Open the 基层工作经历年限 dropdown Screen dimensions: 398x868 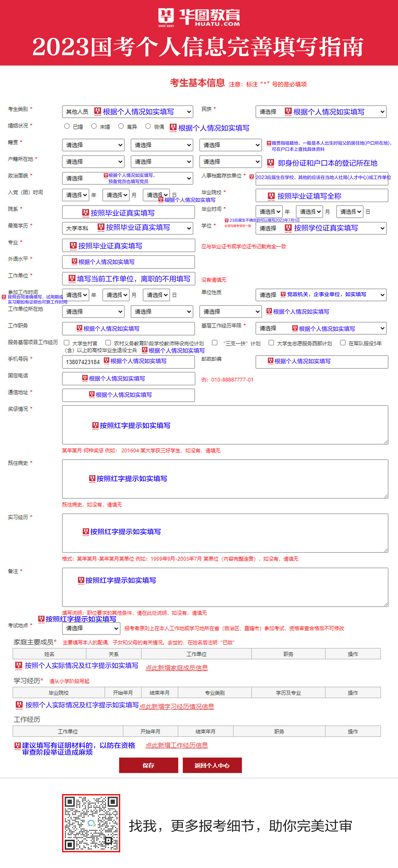(x=321, y=328)
